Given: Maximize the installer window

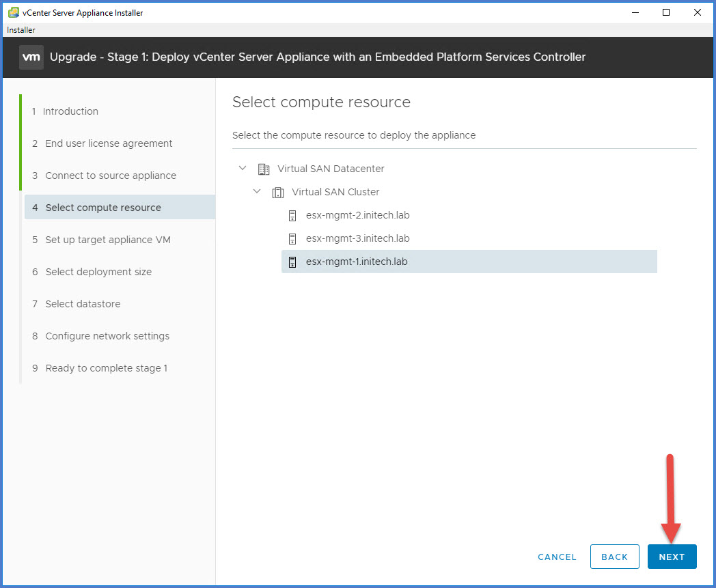Looking at the screenshot, I should [666, 12].
